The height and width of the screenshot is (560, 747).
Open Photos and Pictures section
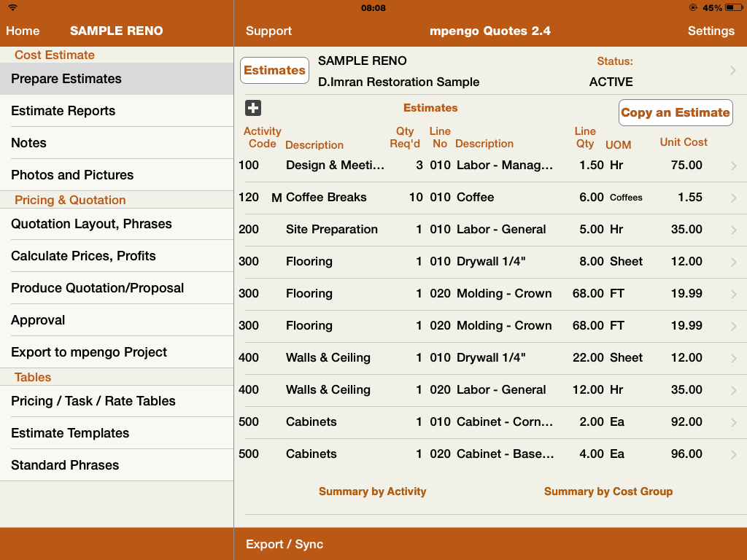tap(72, 175)
